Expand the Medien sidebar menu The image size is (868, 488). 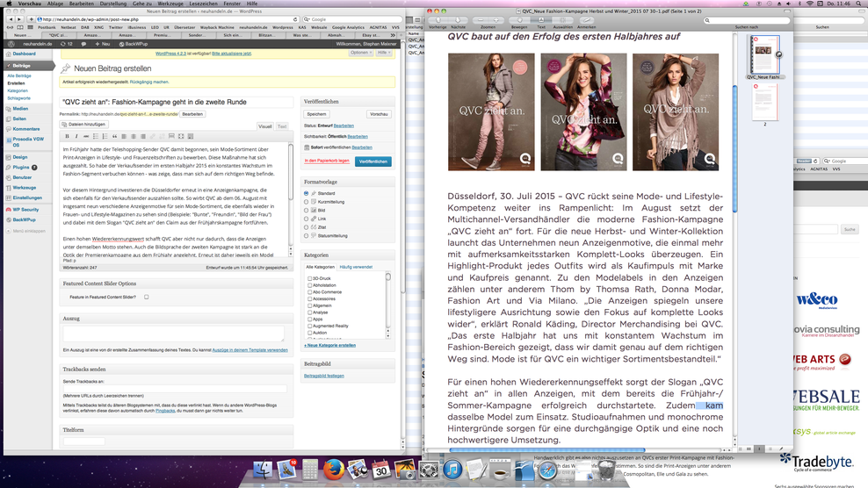click(x=28, y=109)
